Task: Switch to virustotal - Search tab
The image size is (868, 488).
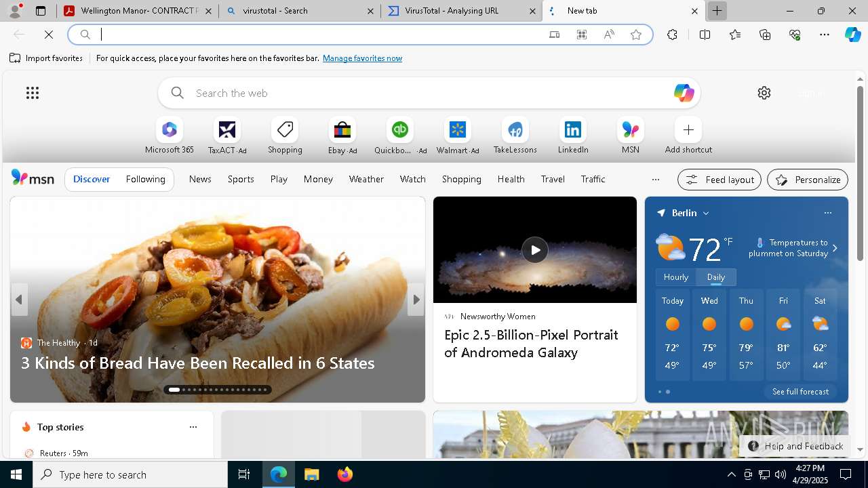Action: (x=299, y=11)
